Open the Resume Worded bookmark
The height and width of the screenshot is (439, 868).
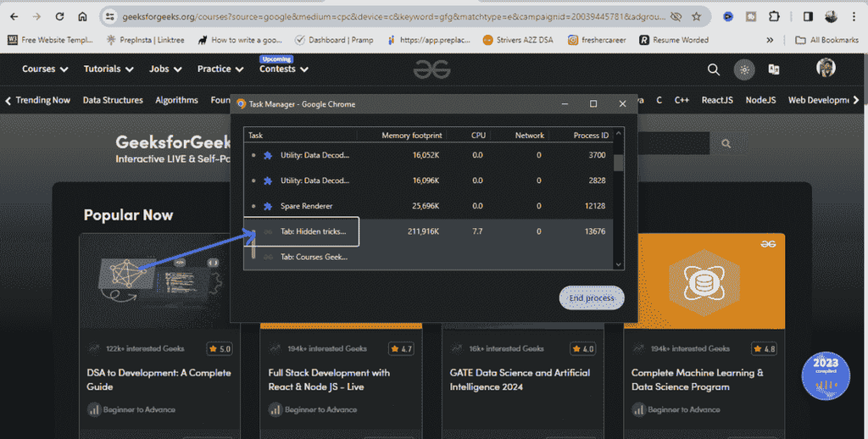coord(674,40)
